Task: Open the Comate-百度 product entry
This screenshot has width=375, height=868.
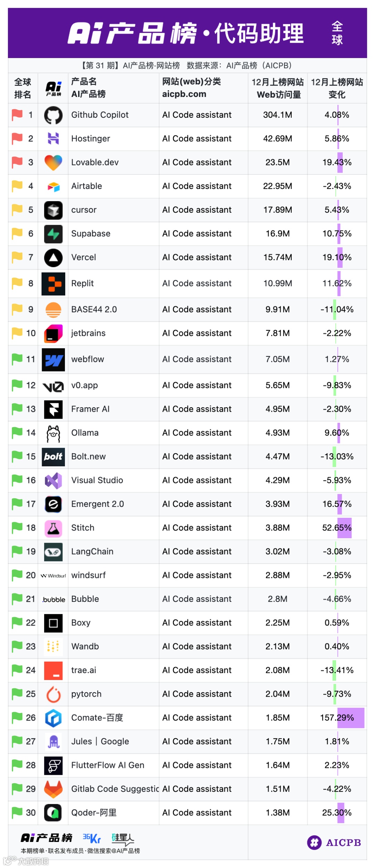Action: tap(97, 718)
